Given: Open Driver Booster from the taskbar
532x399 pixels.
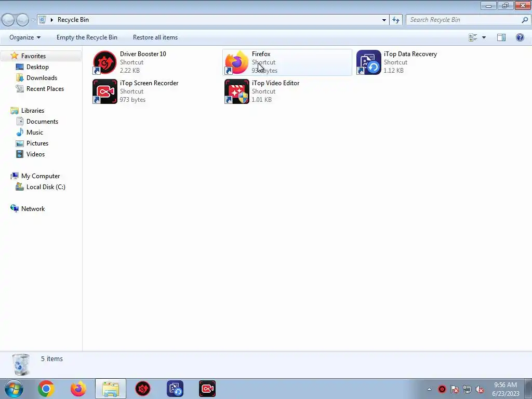Looking at the screenshot, I should point(143,389).
